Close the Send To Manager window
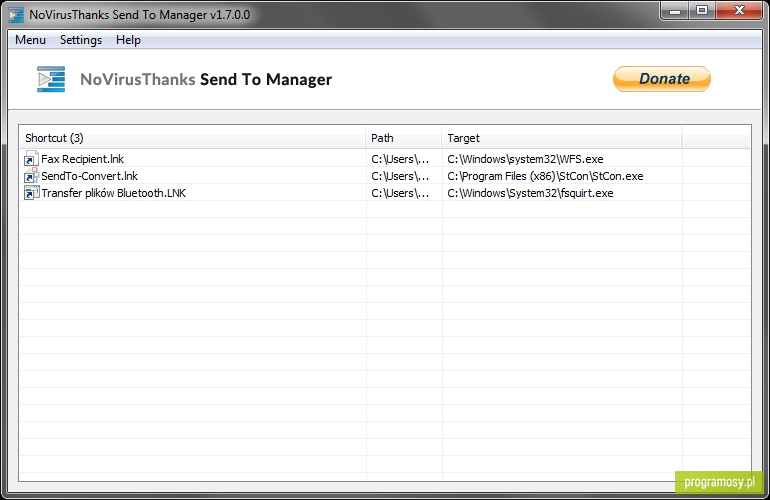 click(x=739, y=10)
